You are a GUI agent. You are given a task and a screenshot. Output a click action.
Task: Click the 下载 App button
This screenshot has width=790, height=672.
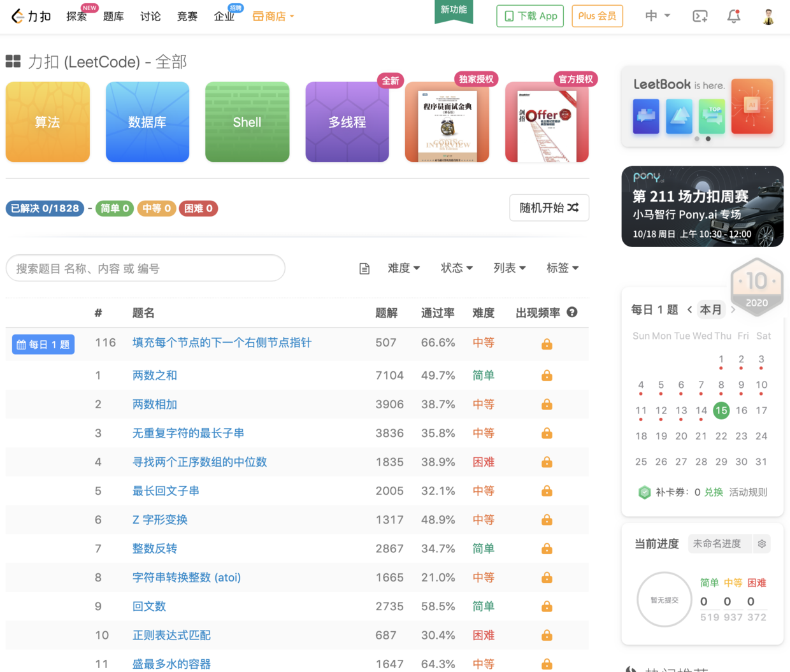[530, 16]
